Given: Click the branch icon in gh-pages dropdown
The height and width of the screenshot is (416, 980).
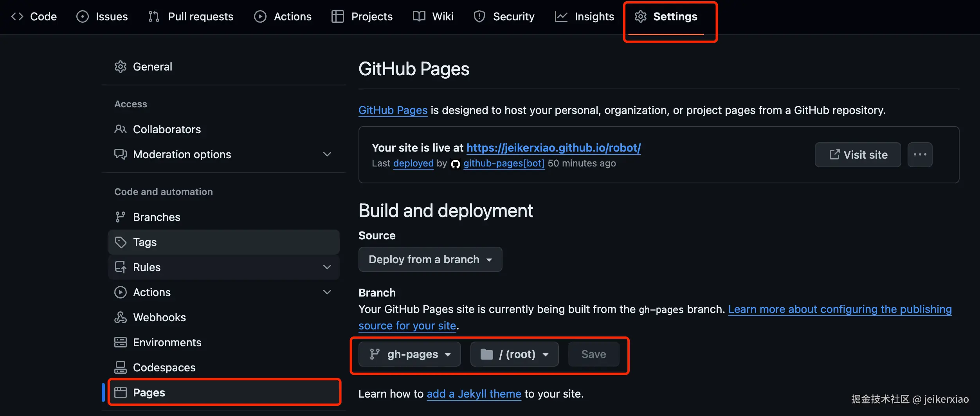Looking at the screenshot, I should [x=375, y=354].
